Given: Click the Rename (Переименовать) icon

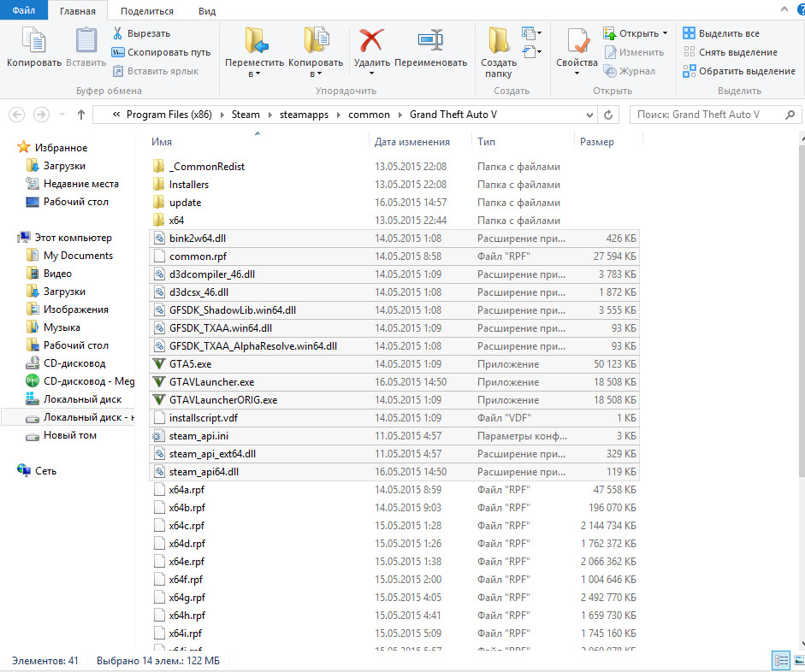Looking at the screenshot, I should coord(430,42).
